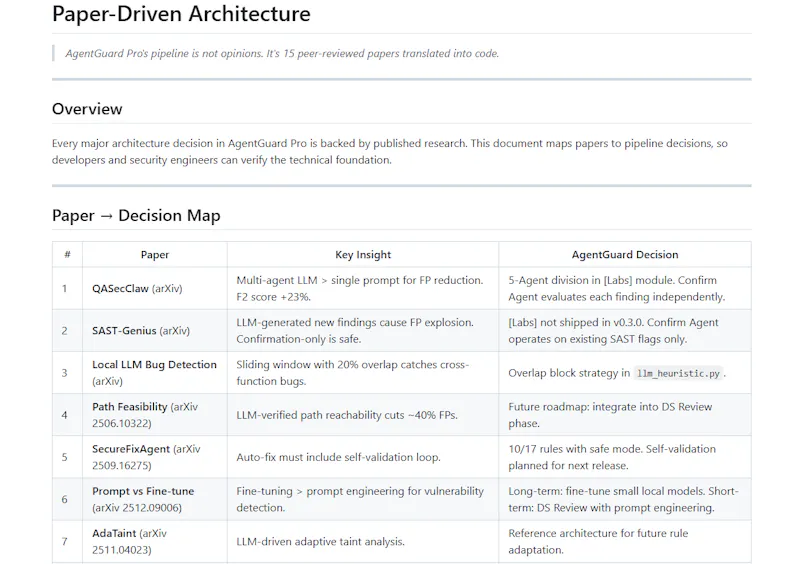
Task: Click the 'Future roadmap: integrate into DS Review' cell
Action: pos(625,415)
